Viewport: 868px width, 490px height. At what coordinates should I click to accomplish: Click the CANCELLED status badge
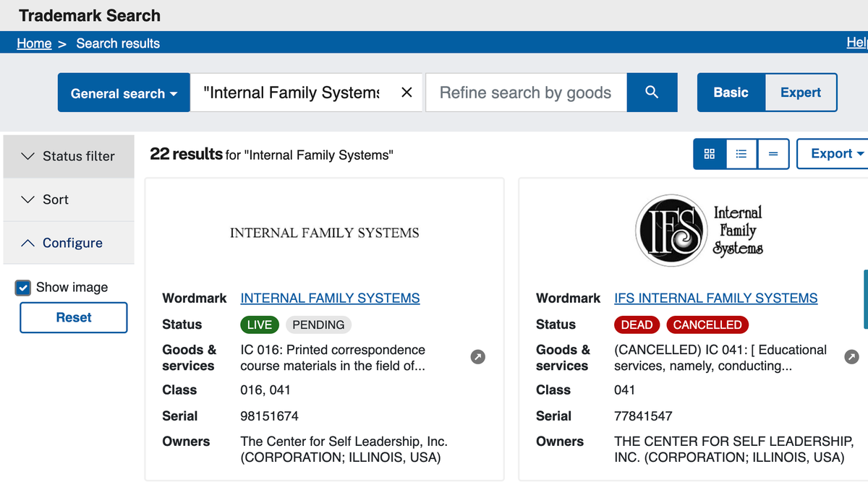point(707,324)
